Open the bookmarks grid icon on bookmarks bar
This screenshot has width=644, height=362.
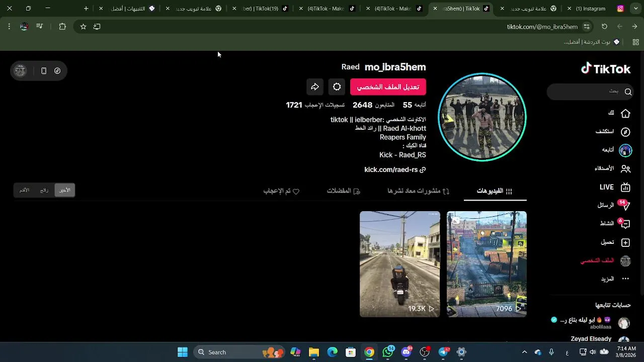pyautogui.click(x=635, y=42)
